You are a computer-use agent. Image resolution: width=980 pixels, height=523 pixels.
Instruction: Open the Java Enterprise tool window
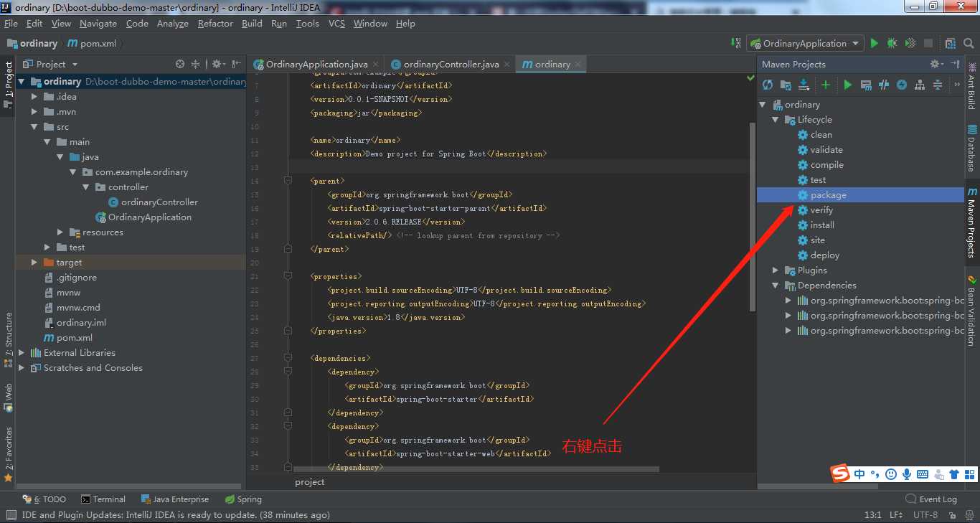tap(174, 499)
